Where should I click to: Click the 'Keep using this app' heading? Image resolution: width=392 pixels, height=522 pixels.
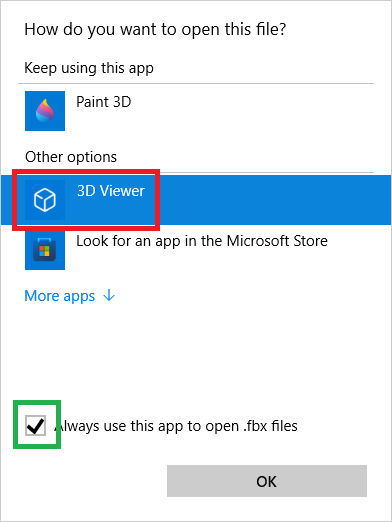point(89,68)
